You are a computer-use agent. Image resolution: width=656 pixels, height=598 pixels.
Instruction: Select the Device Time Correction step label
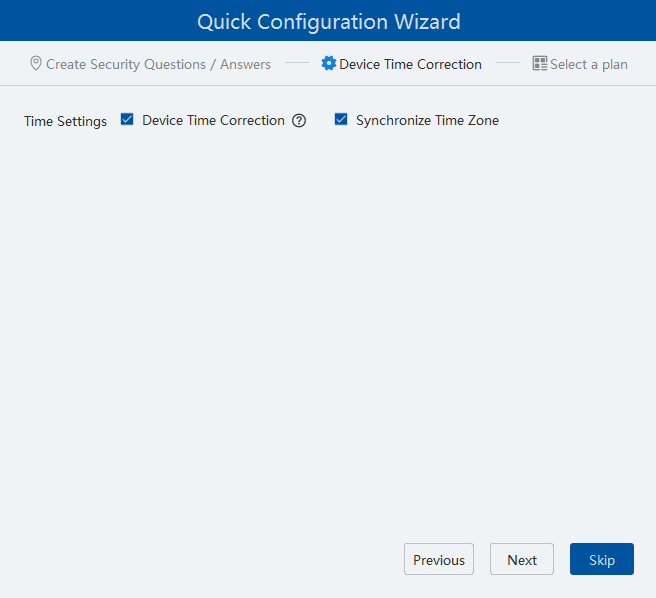[410, 64]
